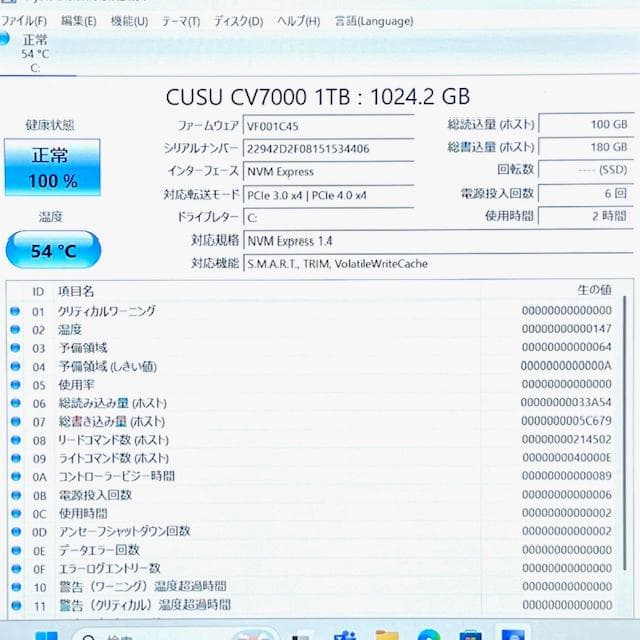Click the serial number field 22942D2F08151534406
Image resolution: width=640 pixels, height=640 pixels.
pyautogui.click(x=329, y=149)
